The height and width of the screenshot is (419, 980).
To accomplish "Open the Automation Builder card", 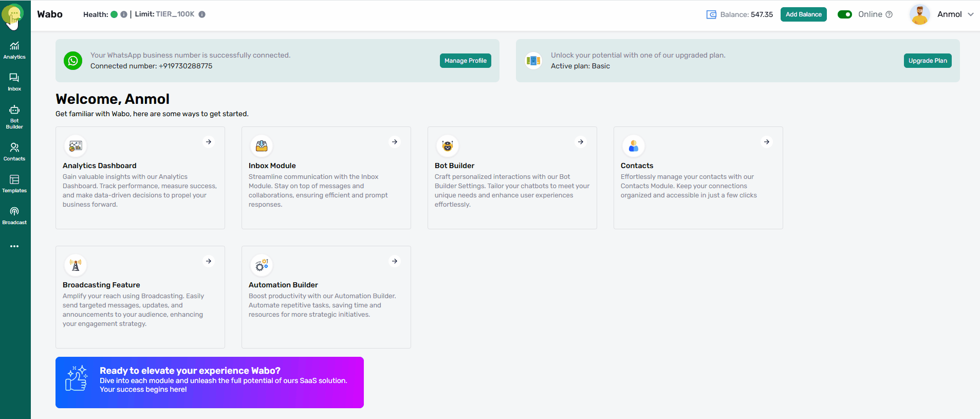I will [x=326, y=297].
